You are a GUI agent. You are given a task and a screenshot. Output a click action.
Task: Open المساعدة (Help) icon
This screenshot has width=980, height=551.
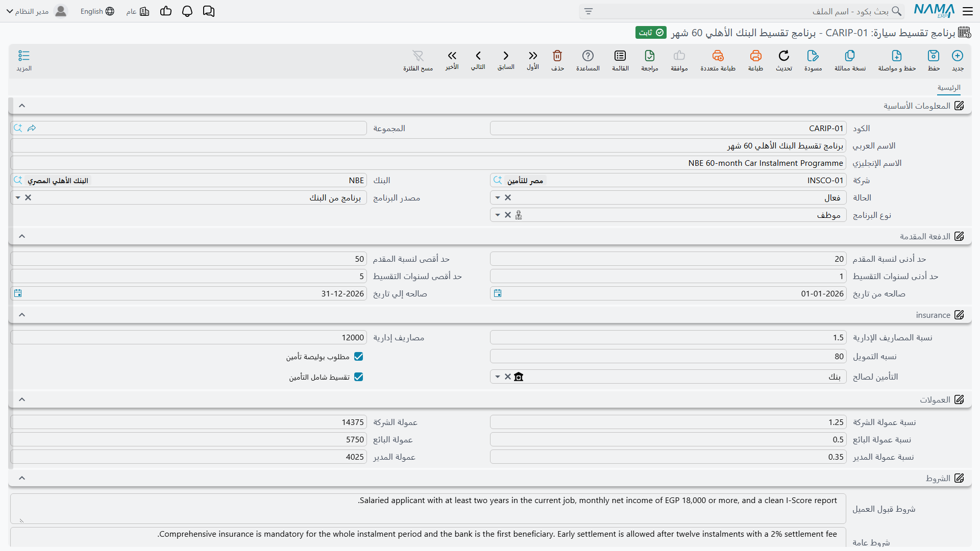(588, 56)
